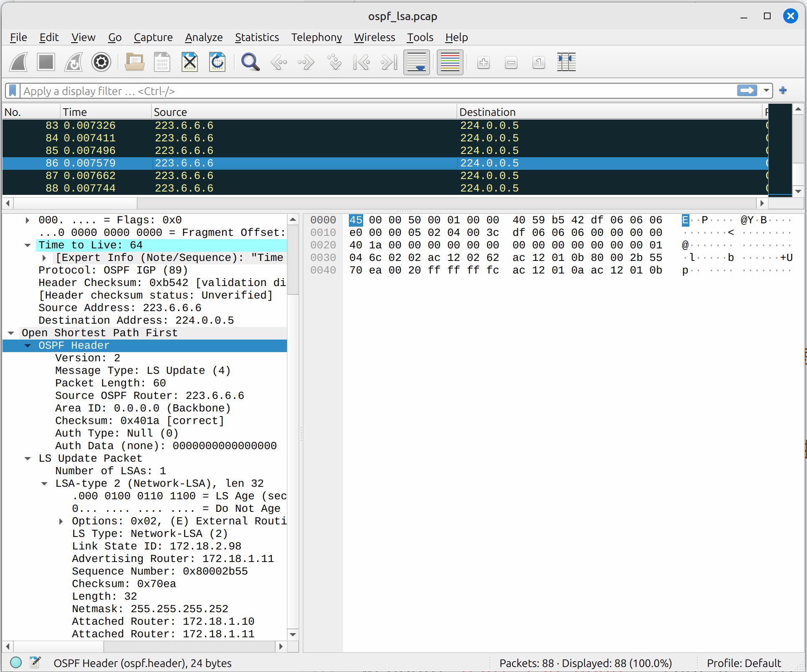
Task: Select Message Type: LS Update line
Action: coord(143,370)
